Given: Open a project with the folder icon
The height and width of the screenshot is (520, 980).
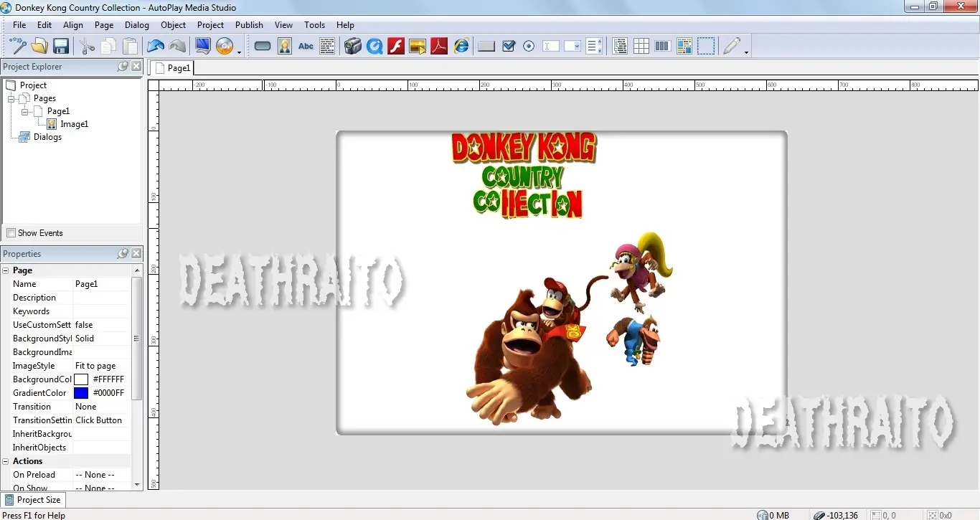Looking at the screenshot, I should 39,47.
